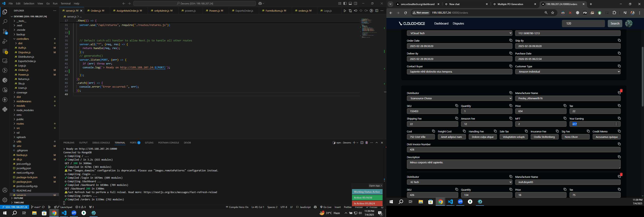Click the Your Earning number stepper arrows
The width and height of the screenshot is (644, 217).
coord(616,124)
